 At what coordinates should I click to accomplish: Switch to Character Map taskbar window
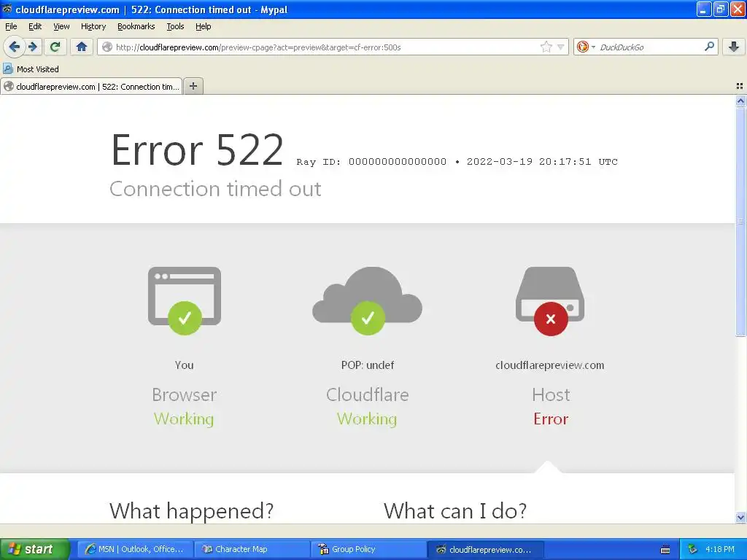pyautogui.click(x=252, y=549)
